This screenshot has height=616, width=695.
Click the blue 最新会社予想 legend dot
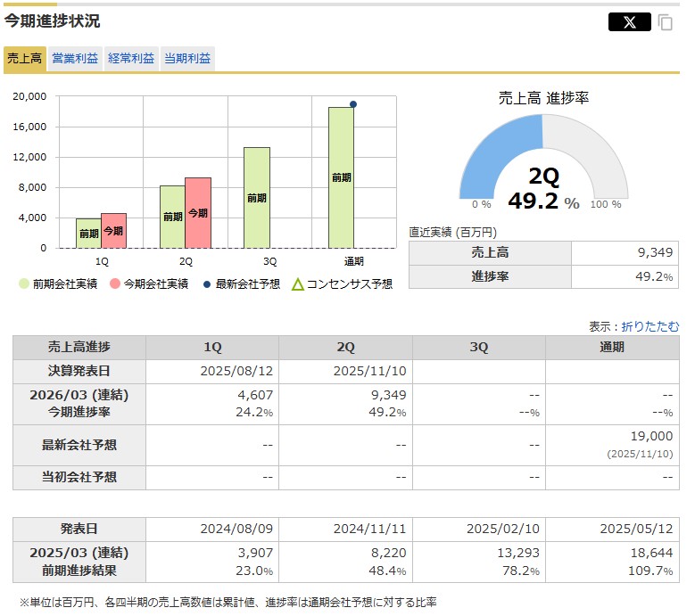[x=206, y=284]
